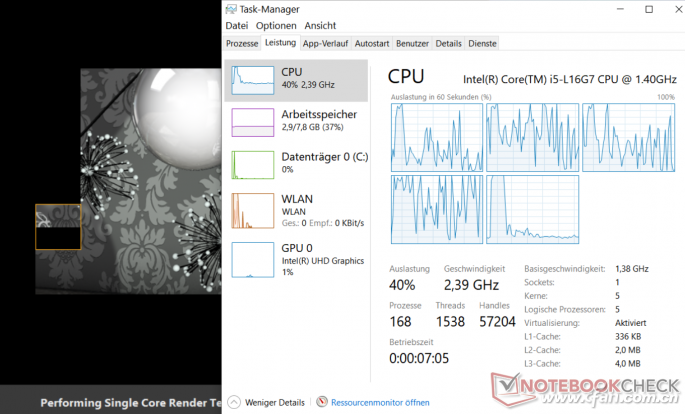This screenshot has height=414, width=685.
Task: Click the Cinebench rendered sphere image
Action: coord(178,118)
